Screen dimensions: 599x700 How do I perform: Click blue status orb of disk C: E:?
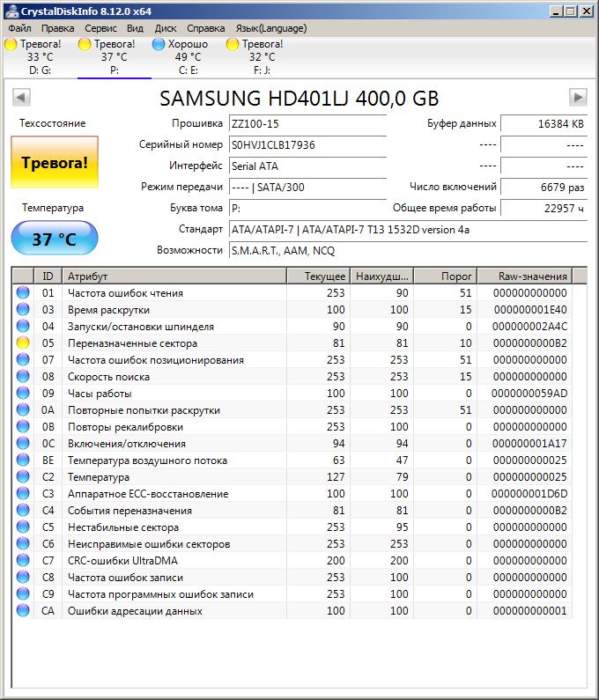[x=159, y=44]
